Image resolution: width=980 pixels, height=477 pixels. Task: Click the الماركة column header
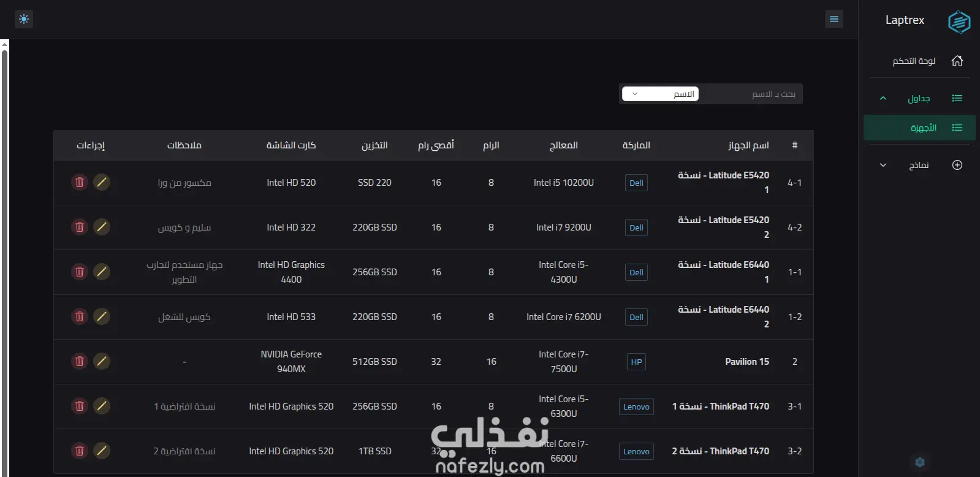(636, 145)
